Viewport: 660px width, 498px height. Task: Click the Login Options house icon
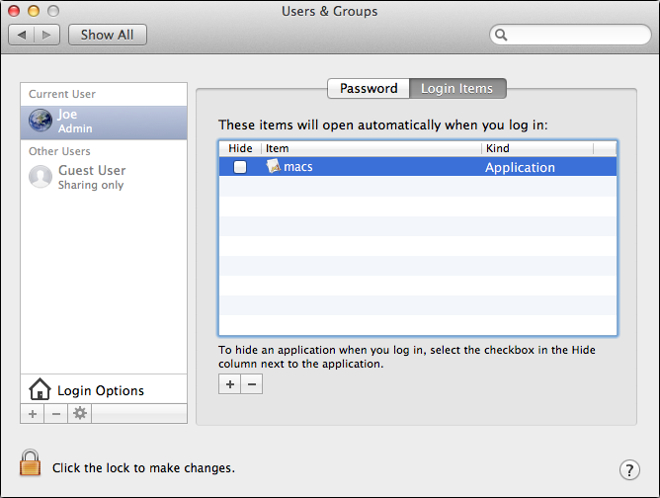pos(40,390)
